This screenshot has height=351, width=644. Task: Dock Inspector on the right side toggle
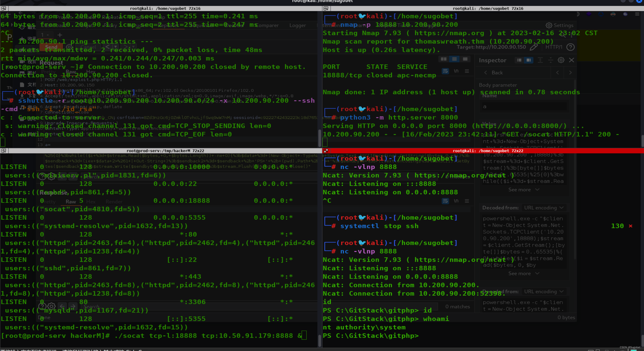click(x=528, y=60)
